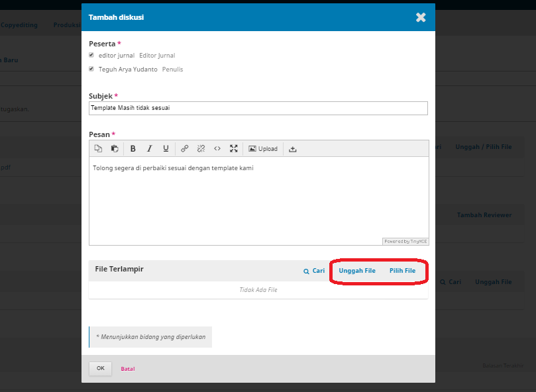This screenshot has width=536, height=392.
Task: Click the Paste icon in editor toolbar
Action: click(114, 149)
